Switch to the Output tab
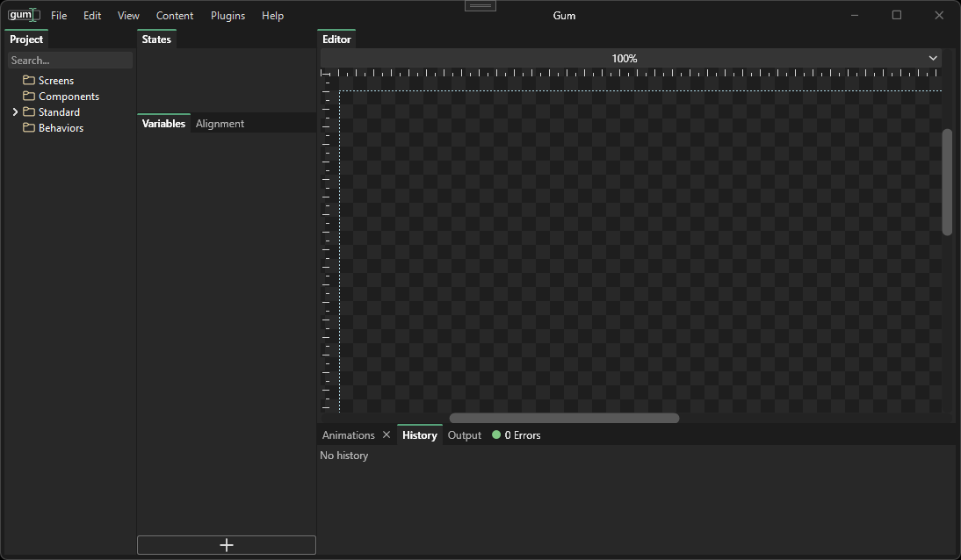961x560 pixels. coord(465,435)
